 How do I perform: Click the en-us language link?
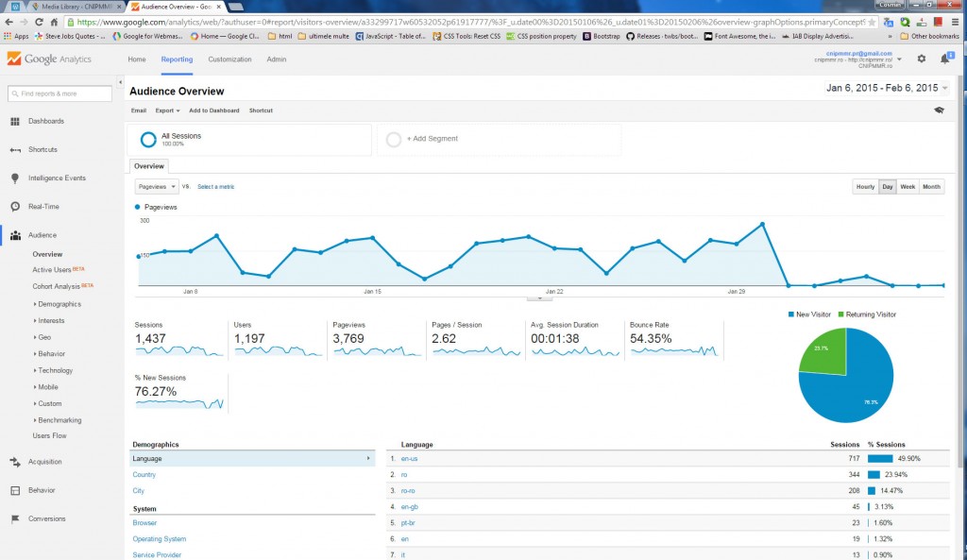point(409,458)
